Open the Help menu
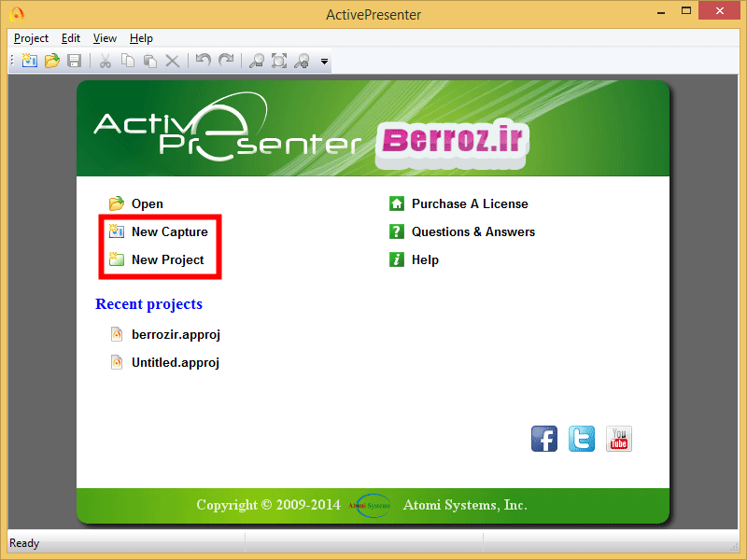Screen dimensions: 747x560 [x=141, y=38]
